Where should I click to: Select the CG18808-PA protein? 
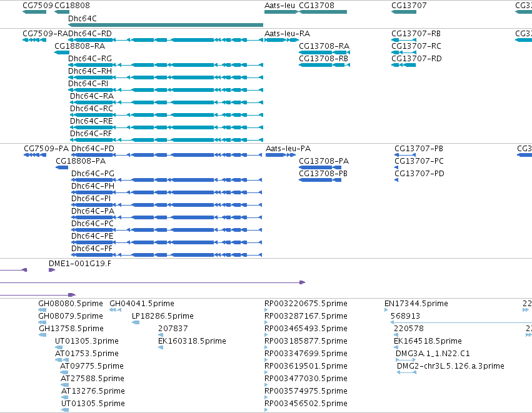[x=62, y=167]
